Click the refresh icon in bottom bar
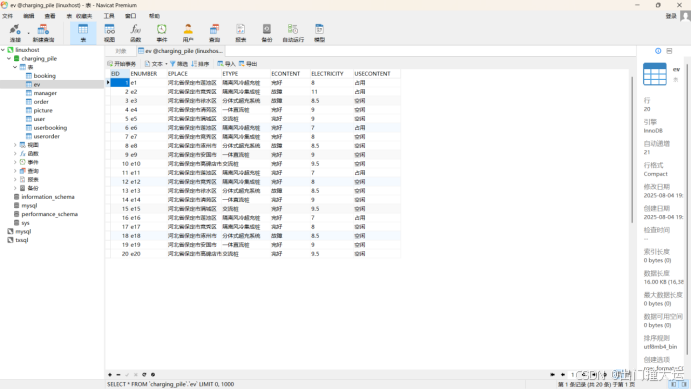Image resolution: width=692 pixels, height=389 pixels. click(x=144, y=375)
